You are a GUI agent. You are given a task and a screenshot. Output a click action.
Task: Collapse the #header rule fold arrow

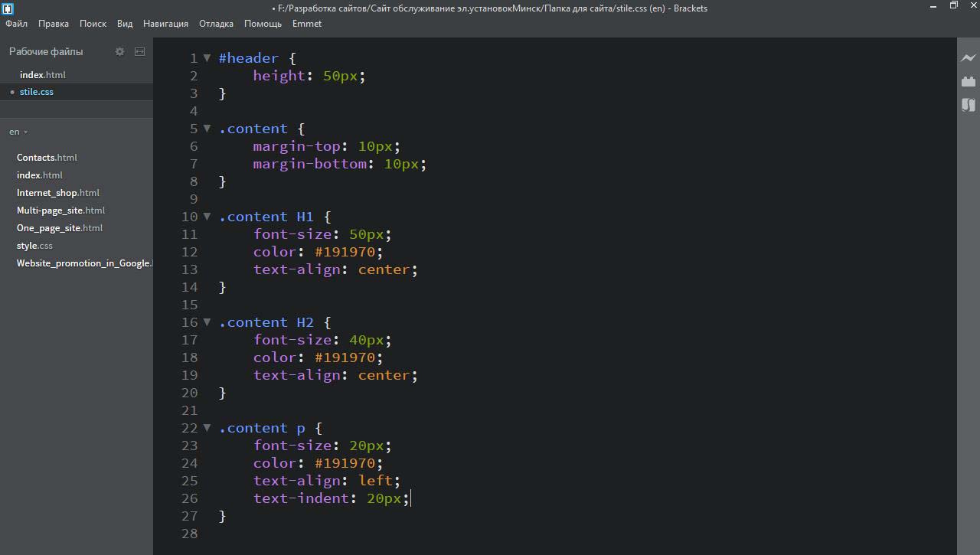(x=207, y=58)
